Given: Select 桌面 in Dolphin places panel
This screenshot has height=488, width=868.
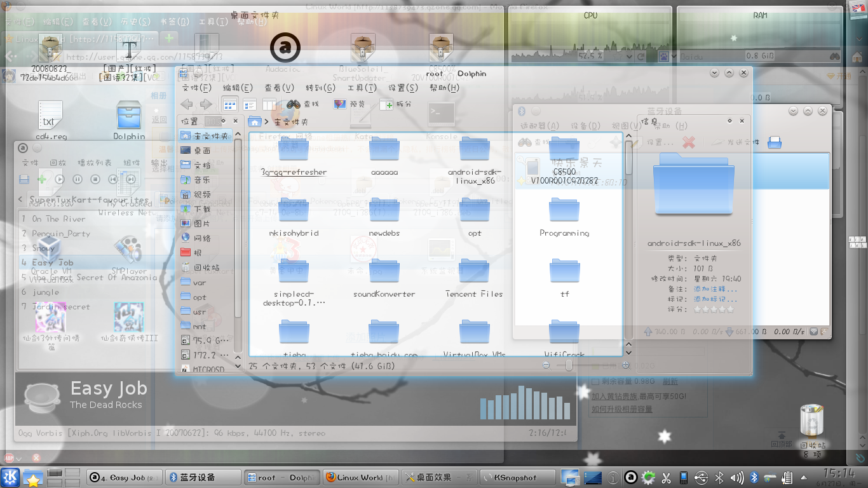Looking at the screenshot, I should point(206,151).
